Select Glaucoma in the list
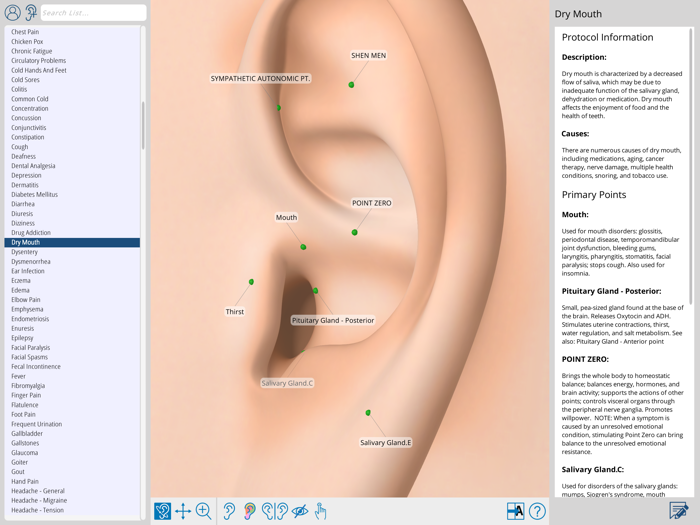 (72, 453)
